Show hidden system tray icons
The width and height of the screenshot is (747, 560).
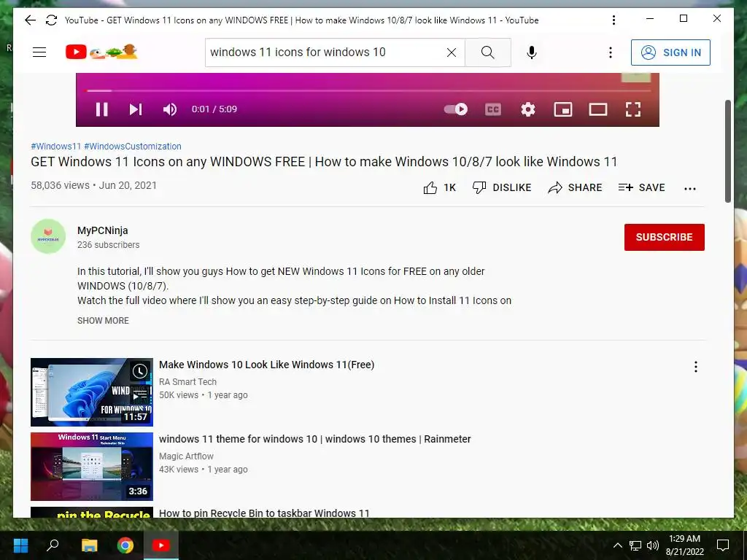pos(617,545)
